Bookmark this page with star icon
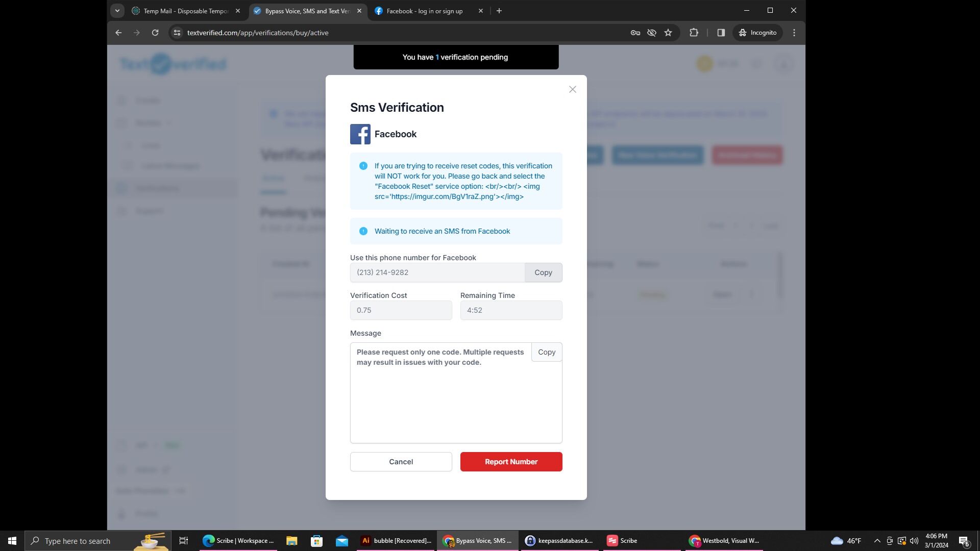This screenshot has width=980, height=551. 668,33
